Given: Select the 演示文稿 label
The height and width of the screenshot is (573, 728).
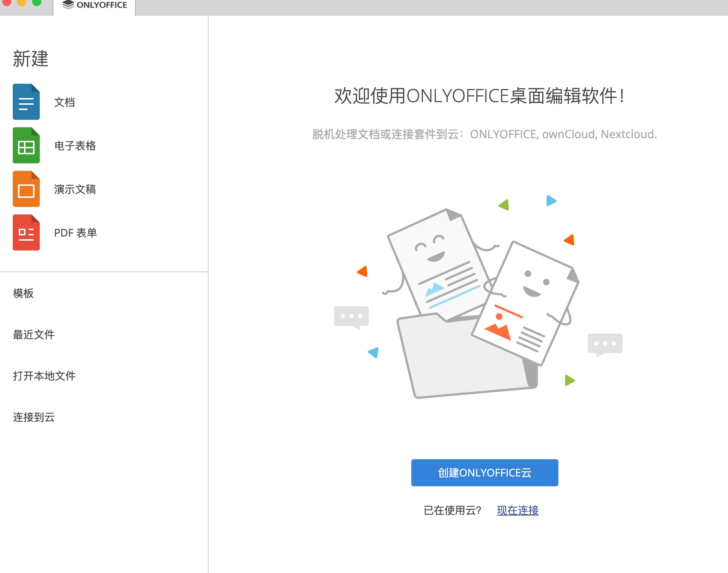Looking at the screenshot, I should click(75, 189).
